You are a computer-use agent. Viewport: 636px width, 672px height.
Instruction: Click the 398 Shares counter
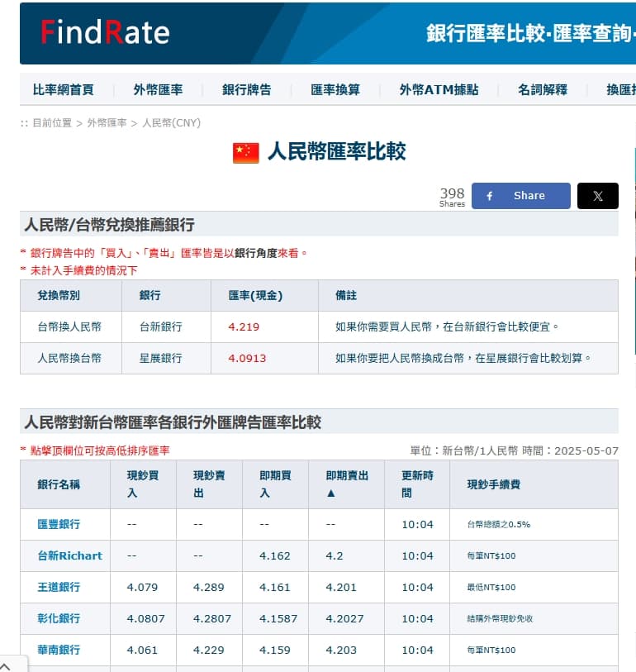453,198
